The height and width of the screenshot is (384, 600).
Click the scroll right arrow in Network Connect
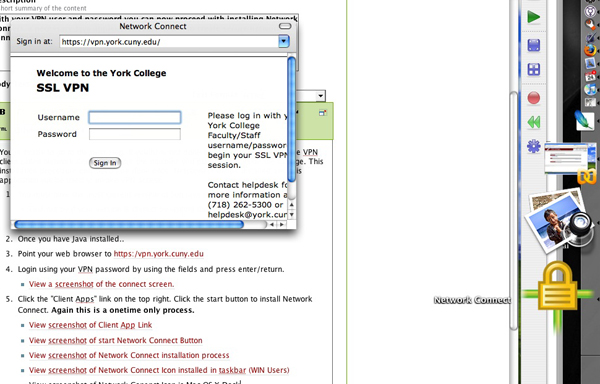pos(282,225)
